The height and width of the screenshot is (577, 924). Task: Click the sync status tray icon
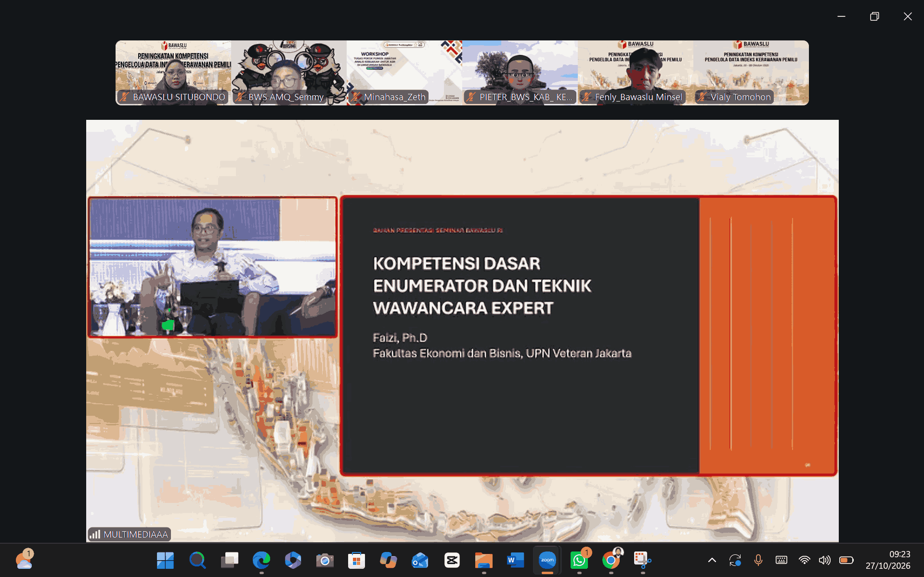[735, 560]
